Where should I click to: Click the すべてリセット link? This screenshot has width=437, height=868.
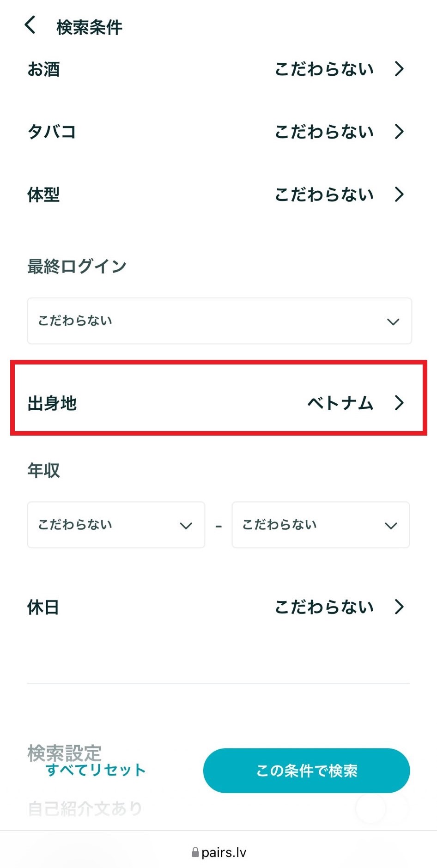(96, 770)
